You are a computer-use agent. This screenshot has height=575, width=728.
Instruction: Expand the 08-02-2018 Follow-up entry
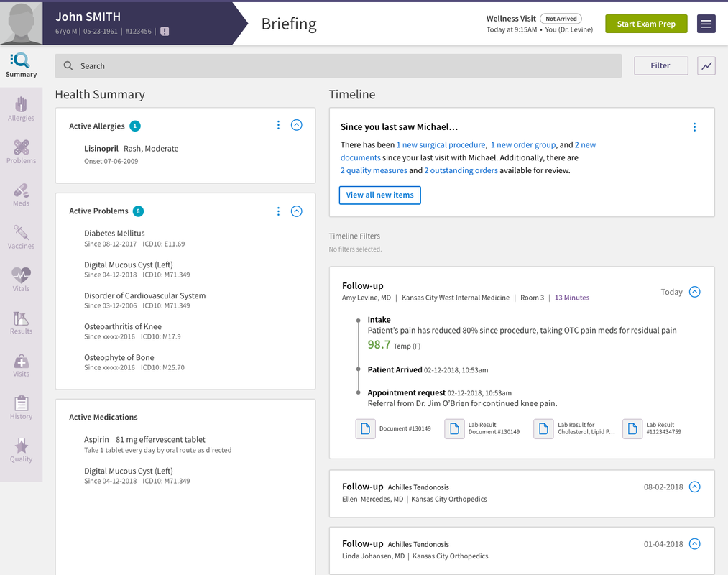[694, 487]
